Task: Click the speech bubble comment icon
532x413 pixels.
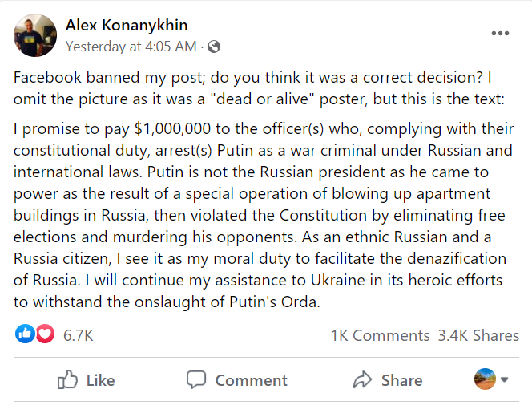Action: tap(196, 379)
